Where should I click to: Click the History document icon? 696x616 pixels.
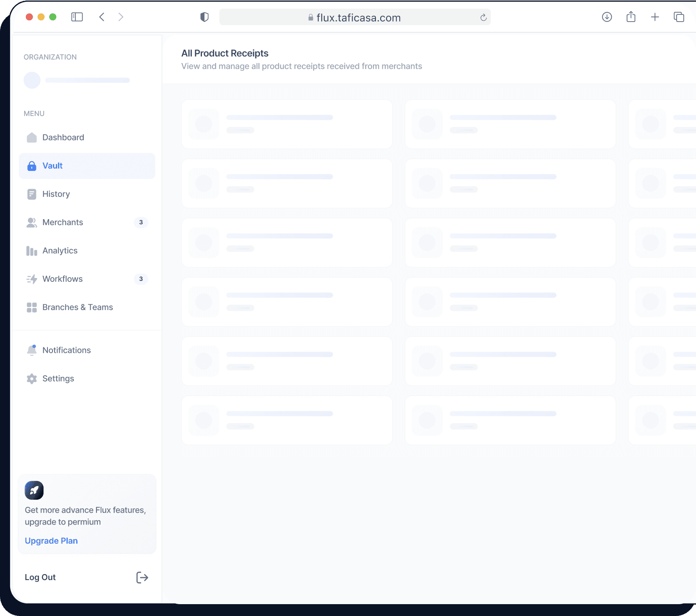[x=32, y=194]
